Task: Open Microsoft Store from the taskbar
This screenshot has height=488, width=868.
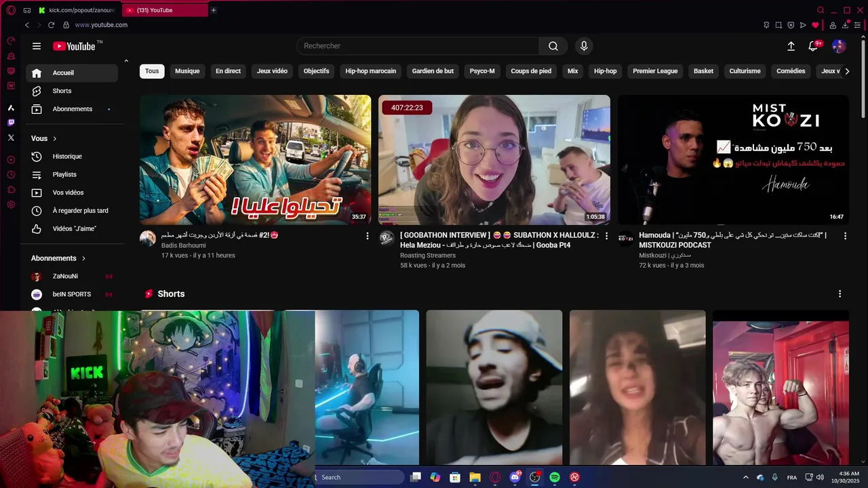Action: tap(455, 477)
